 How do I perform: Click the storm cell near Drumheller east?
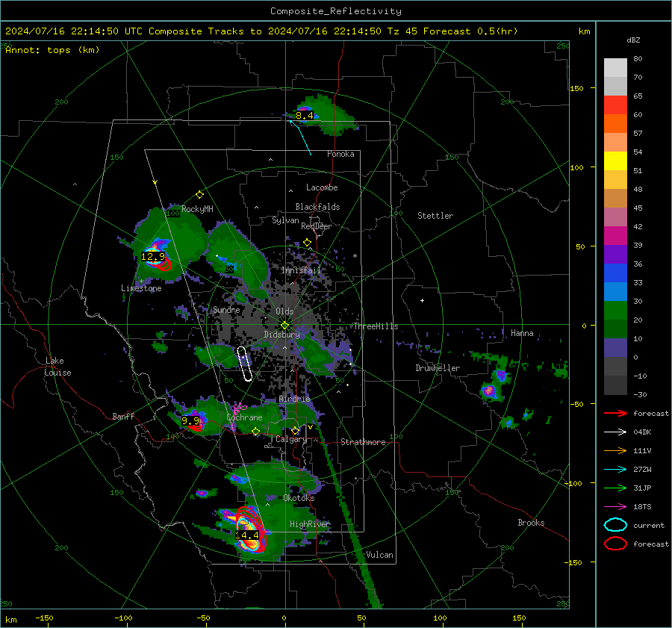point(489,391)
